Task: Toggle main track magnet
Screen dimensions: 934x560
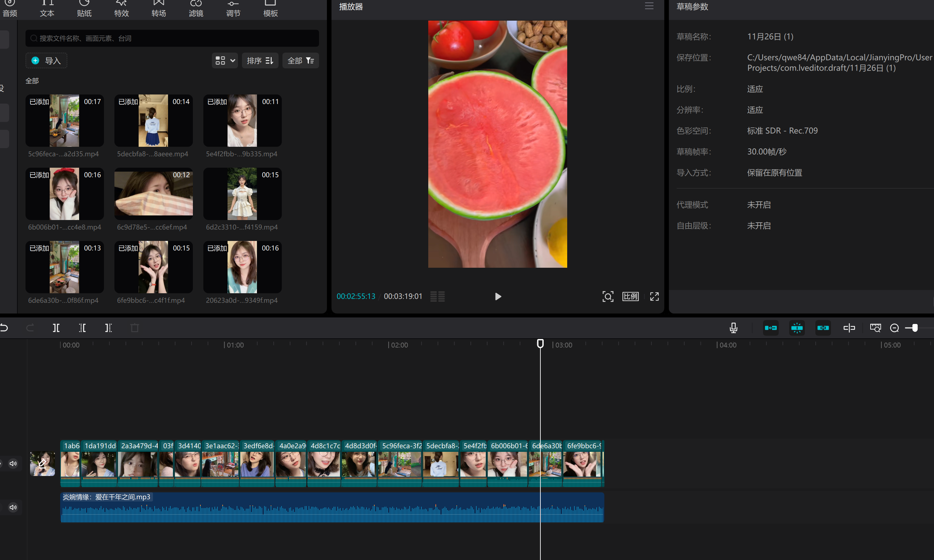Action: [x=771, y=328]
